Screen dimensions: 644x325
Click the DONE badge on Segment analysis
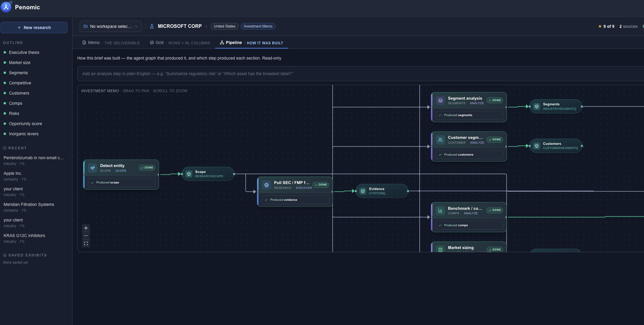click(x=495, y=100)
